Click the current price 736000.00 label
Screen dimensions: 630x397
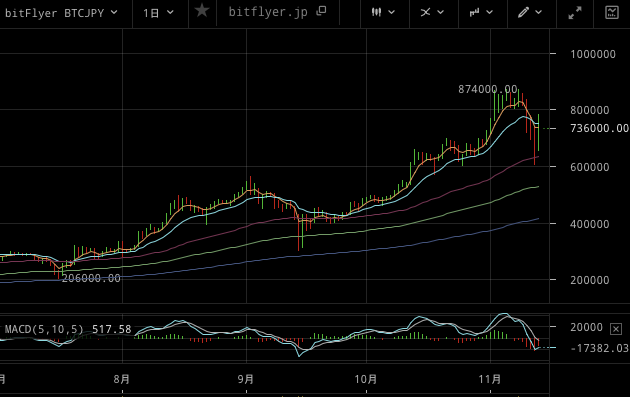point(599,128)
